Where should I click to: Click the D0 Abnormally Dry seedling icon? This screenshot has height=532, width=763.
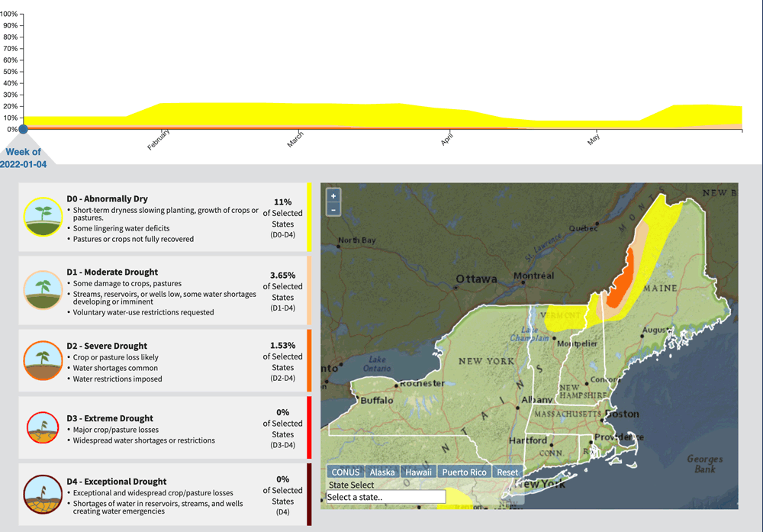coord(43,217)
